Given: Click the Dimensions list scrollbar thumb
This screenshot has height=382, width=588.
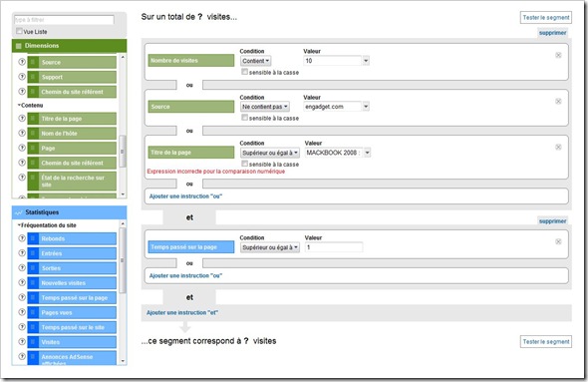Looking at the screenshot, I should [123, 152].
